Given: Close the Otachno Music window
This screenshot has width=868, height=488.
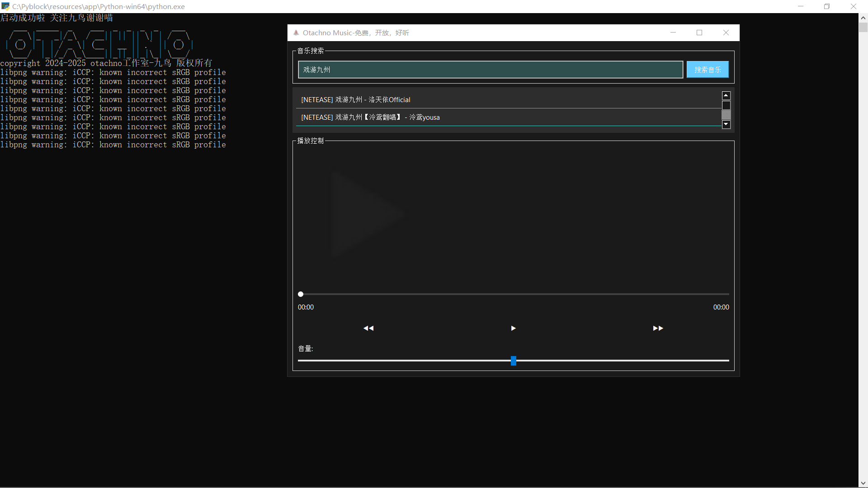Looking at the screenshot, I should pyautogui.click(x=726, y=33).
